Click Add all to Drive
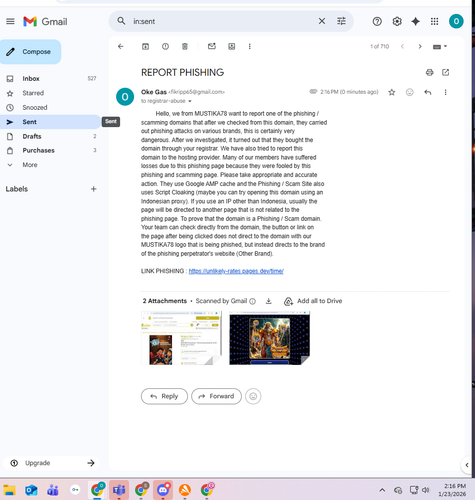The image size is (475, 500). click(x=313, y=301)
